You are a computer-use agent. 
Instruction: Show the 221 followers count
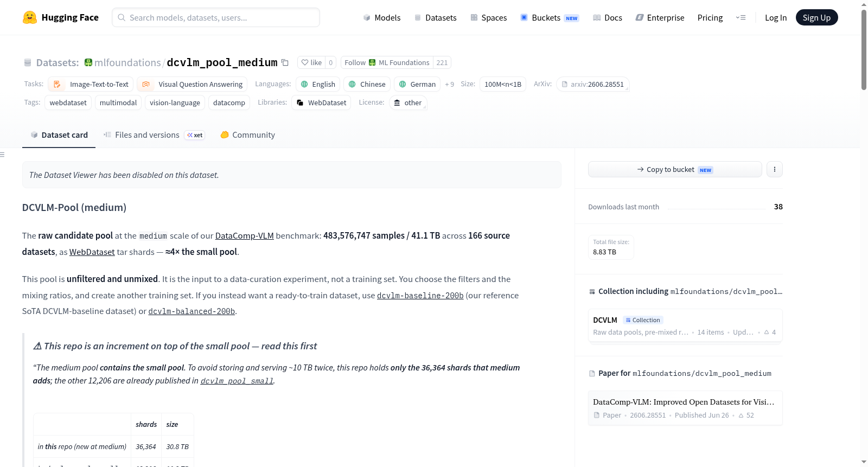(x=442, y=62)
